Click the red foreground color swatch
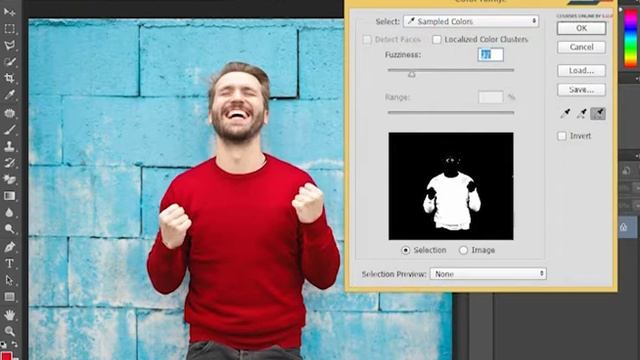The height and width of the screenshot is (360, 640). (6, 356)
